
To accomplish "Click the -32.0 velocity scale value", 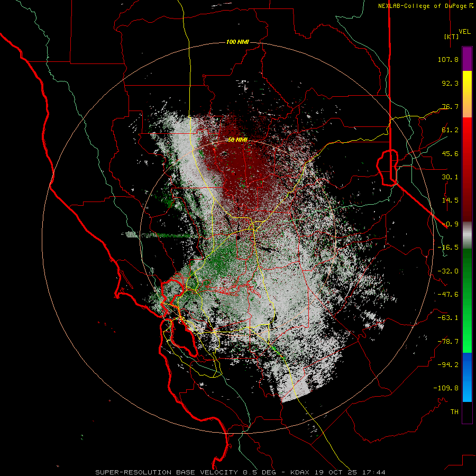I will tap(448, 271).
